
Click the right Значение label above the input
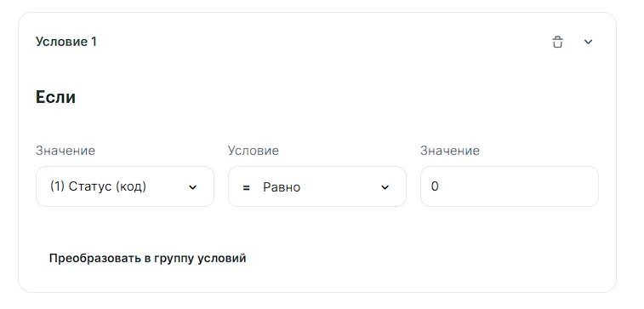click(450, 151)
